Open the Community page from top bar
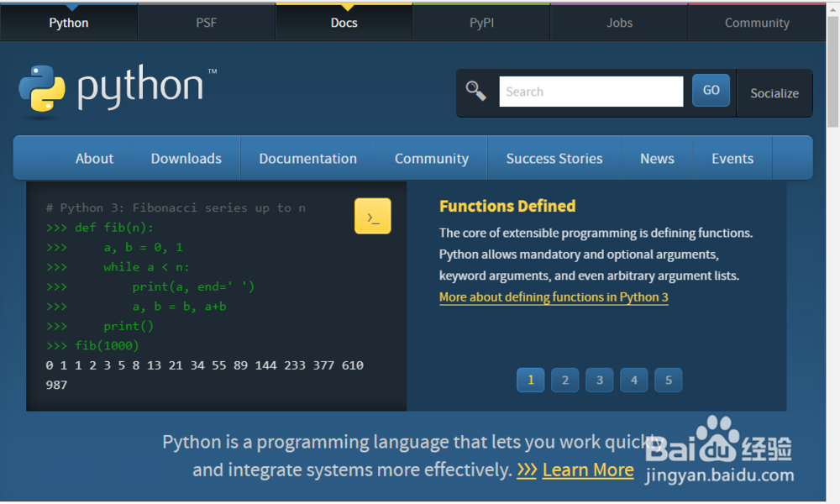This screenshot has width=840, height=504. pos(757,23)
